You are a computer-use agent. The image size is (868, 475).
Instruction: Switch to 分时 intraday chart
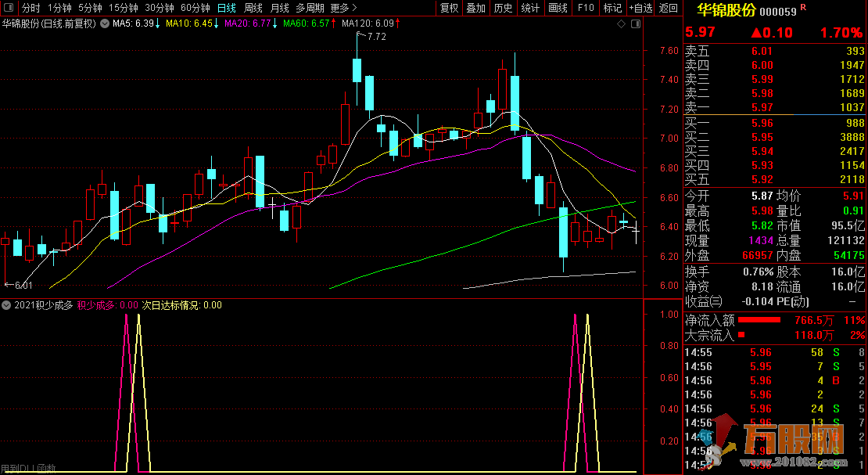[31, 8]
